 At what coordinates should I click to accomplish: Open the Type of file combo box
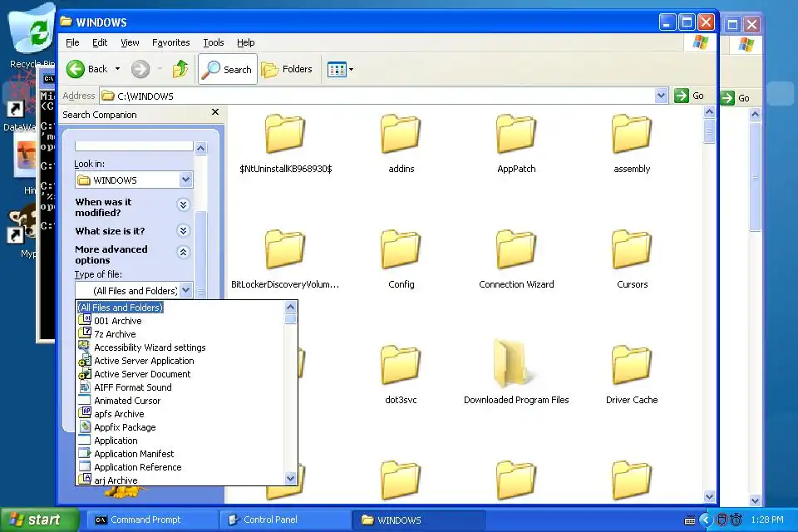tap(134, 291)
